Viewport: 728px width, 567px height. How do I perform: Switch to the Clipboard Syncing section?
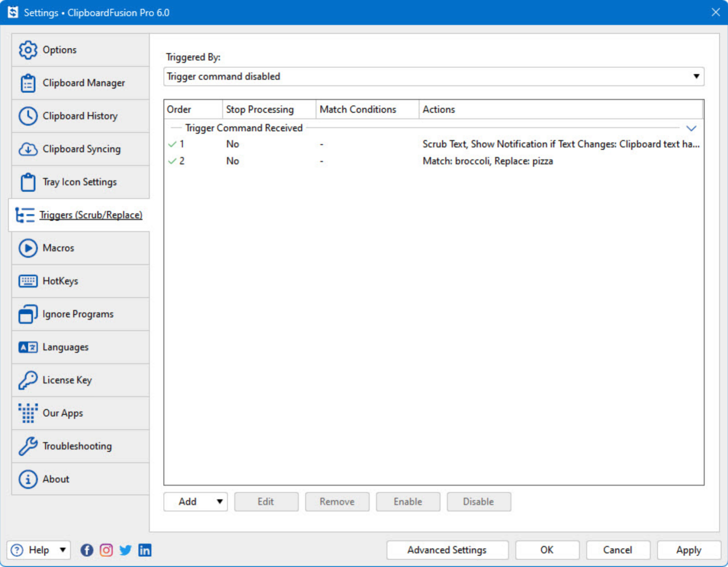point(80,149)
